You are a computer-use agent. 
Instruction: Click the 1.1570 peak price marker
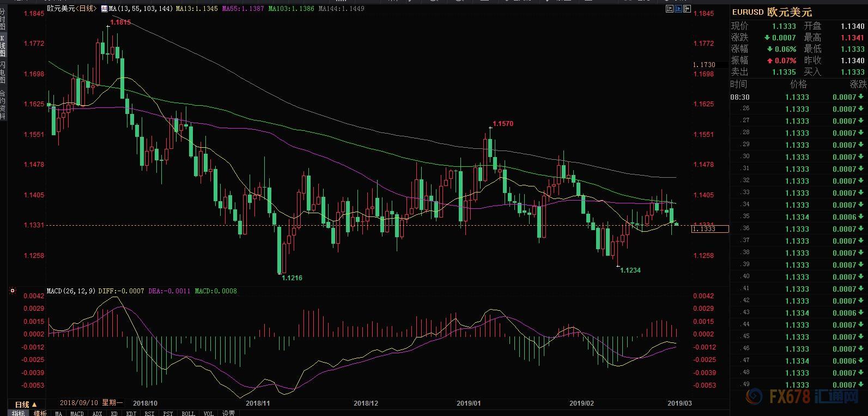pyautogui.click(x=503, y=124)
